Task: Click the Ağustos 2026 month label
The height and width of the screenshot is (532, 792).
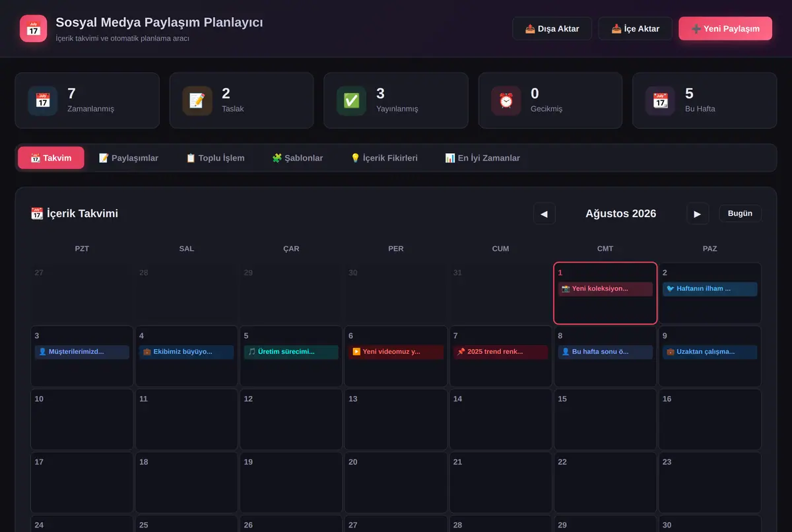Action: pos(621,213)
